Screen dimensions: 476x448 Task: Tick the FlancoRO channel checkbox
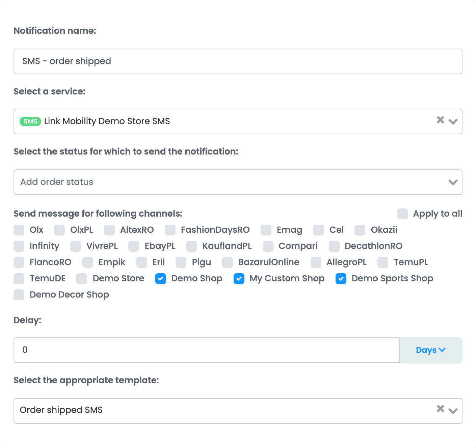19,262
